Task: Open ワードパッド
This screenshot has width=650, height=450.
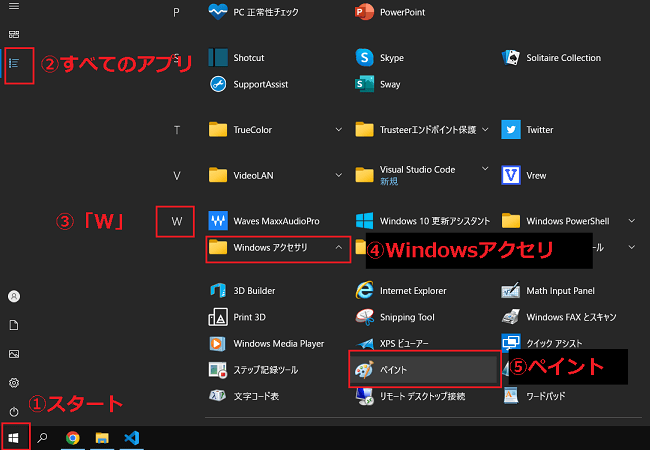Action: (534, 396)
